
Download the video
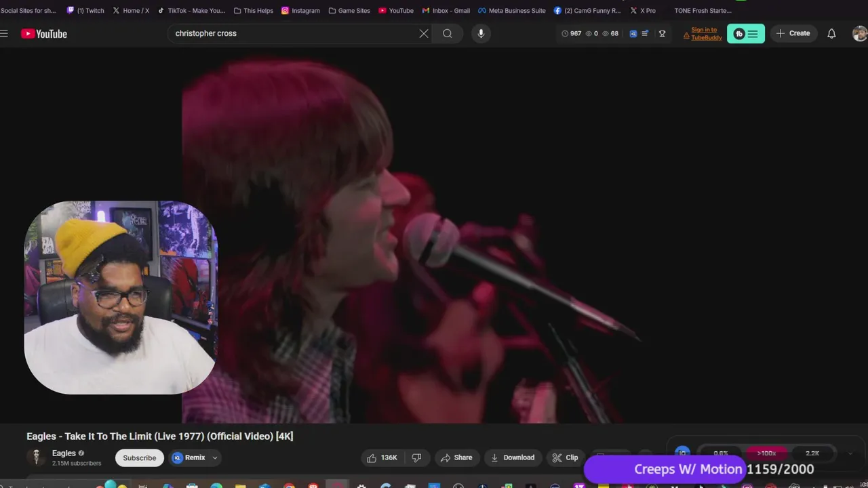point(513,457)
